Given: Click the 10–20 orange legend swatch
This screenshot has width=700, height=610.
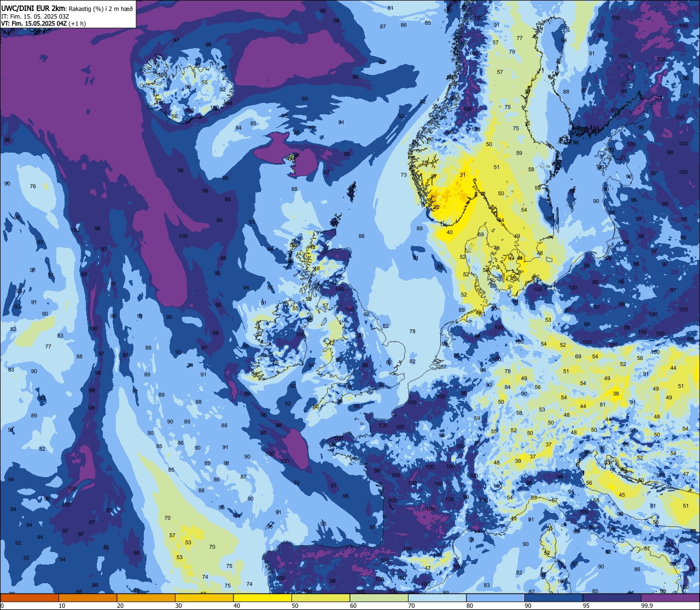Looking at the screenshot, I should pos(87,598).
